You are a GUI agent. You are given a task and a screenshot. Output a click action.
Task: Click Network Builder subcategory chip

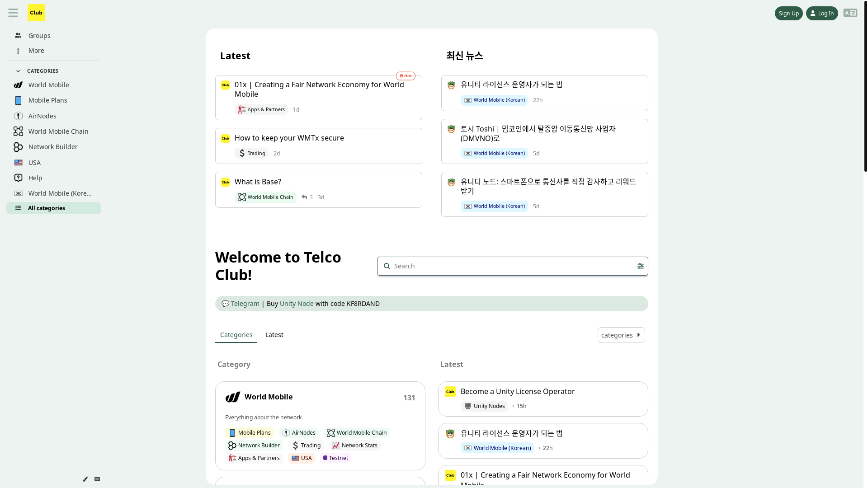tap(254, 446)
